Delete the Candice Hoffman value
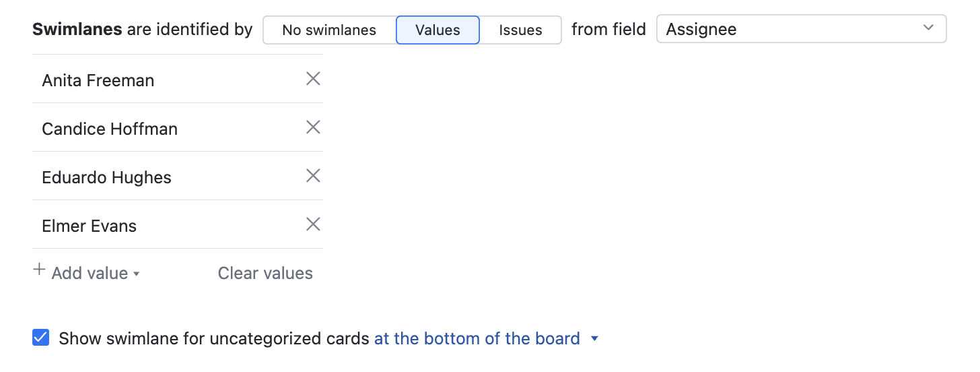This screenshot has width=980, height=372. (x=313, y=128)
